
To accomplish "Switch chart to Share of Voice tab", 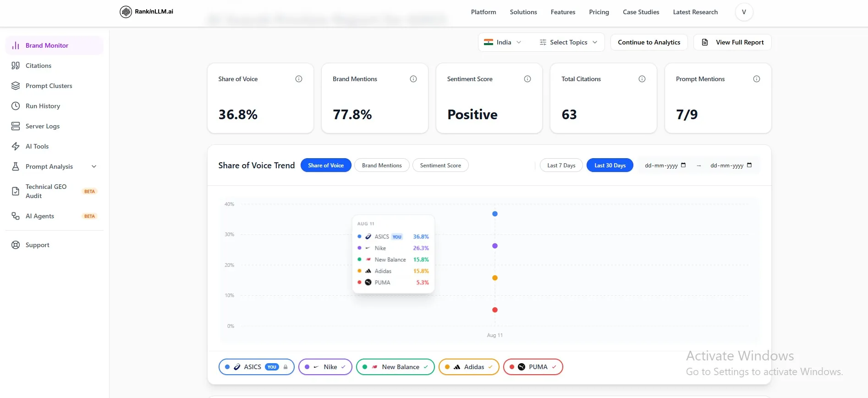I will coord(326,166).
